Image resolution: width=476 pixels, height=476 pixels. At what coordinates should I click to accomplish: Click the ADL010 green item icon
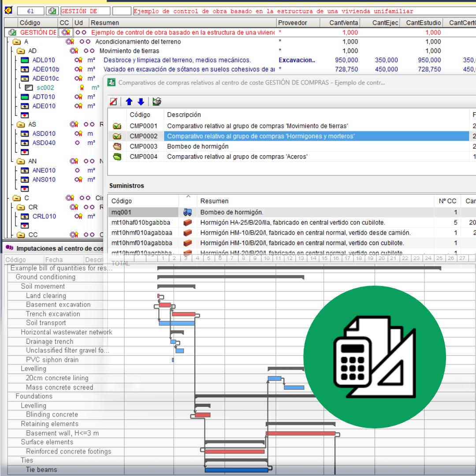pos(25,60)
